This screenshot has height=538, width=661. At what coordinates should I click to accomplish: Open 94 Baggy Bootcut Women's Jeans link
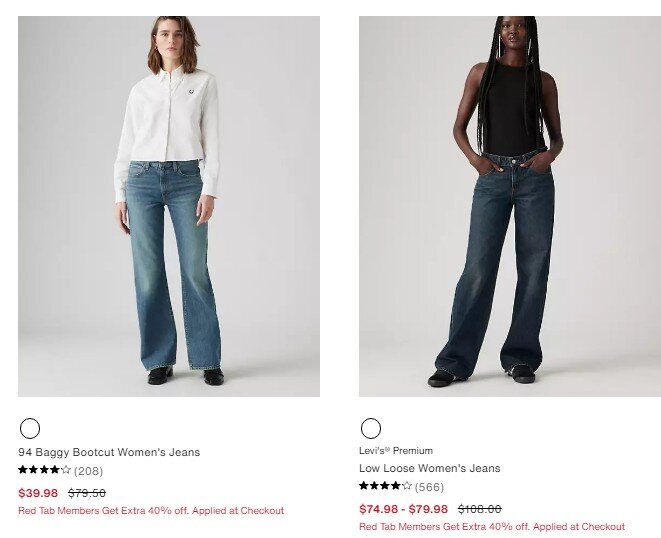(x=109, y=452)
